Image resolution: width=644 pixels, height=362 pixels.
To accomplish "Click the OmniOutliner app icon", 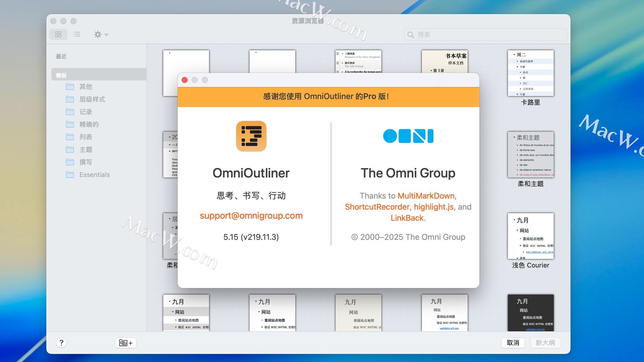I will (x=251, y=136).
